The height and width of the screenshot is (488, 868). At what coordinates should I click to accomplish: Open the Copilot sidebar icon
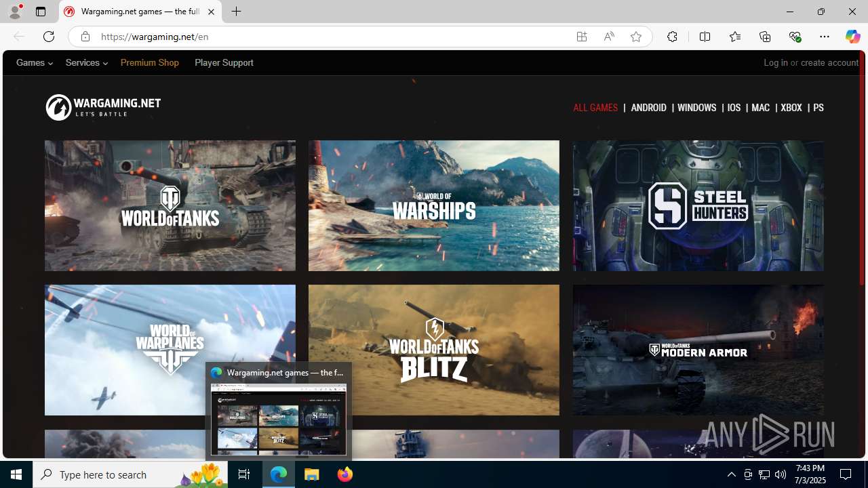pyautogui.click(x=852, y=37)
